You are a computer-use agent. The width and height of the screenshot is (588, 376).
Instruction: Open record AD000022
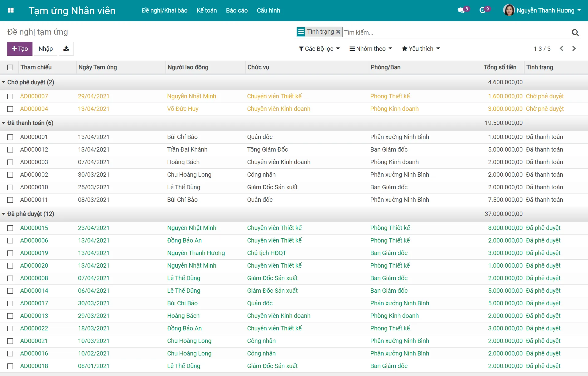coord(34,329)
